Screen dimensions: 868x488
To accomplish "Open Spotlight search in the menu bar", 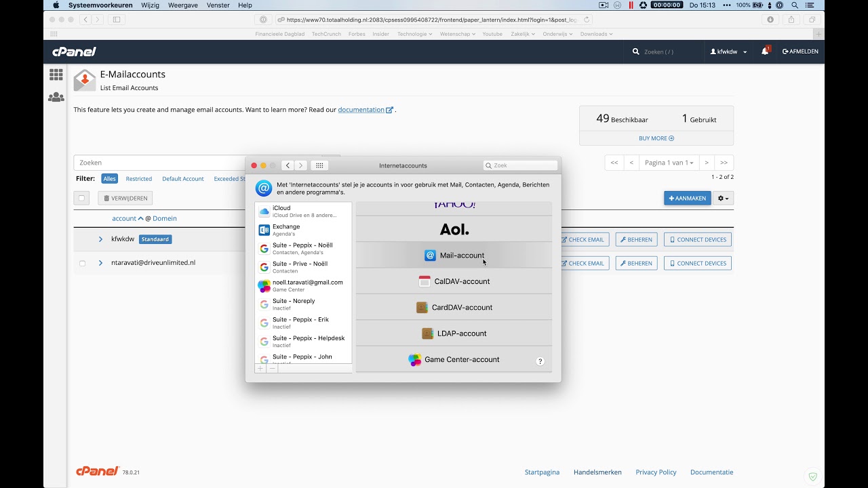I will coord(794,5).
